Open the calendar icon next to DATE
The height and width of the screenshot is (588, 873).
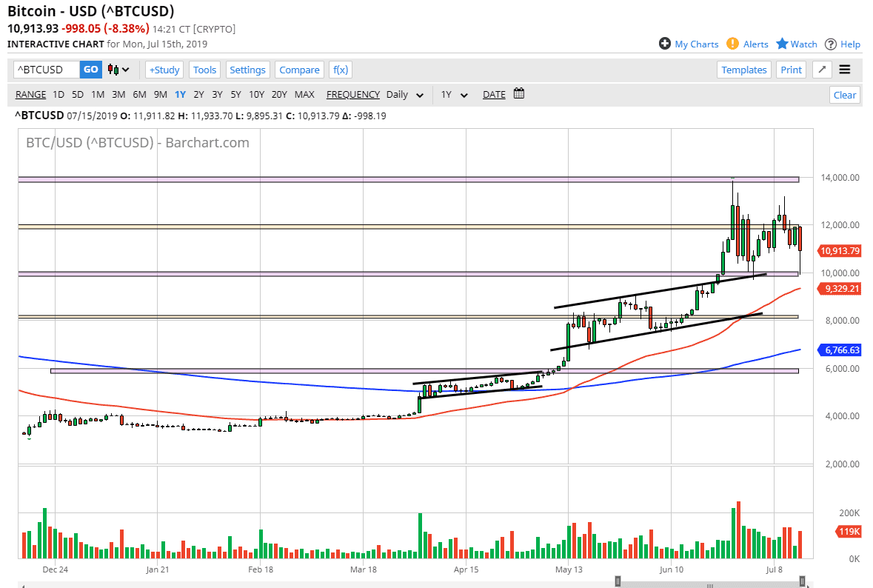pyautogui.click(x=518, y=95)
